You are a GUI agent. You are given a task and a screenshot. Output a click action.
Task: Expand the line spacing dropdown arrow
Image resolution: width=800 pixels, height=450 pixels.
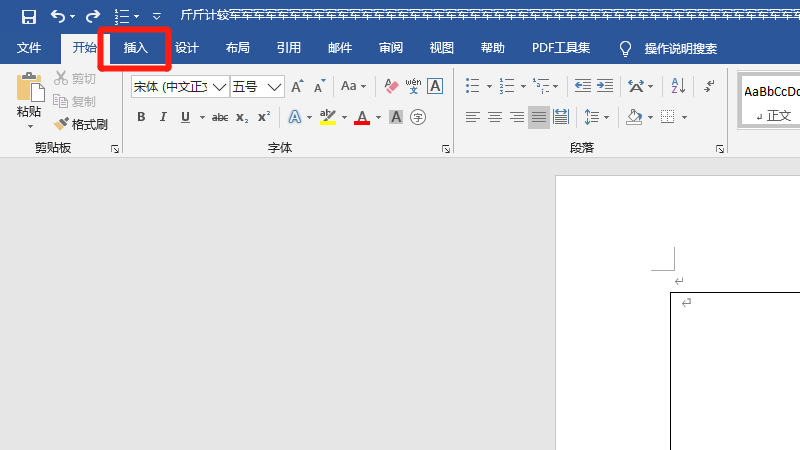[x=606, y=117]
